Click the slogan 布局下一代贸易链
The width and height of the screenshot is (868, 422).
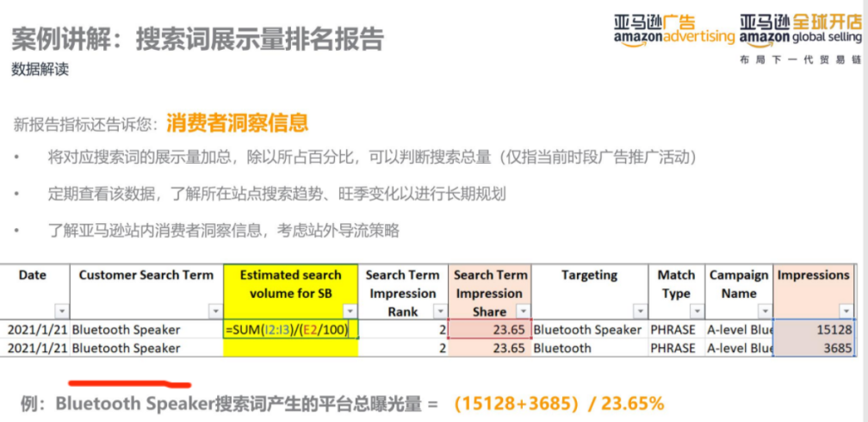[x=801, y=59]
